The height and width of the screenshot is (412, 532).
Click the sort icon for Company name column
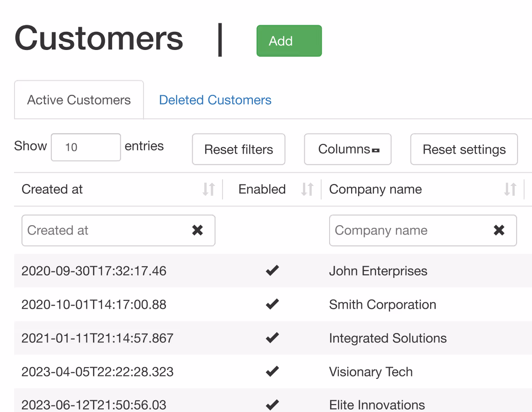pos(510,189)
